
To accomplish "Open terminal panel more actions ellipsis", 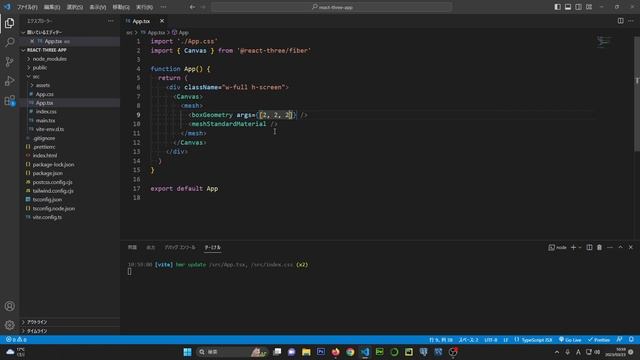I will click(610, 247).
